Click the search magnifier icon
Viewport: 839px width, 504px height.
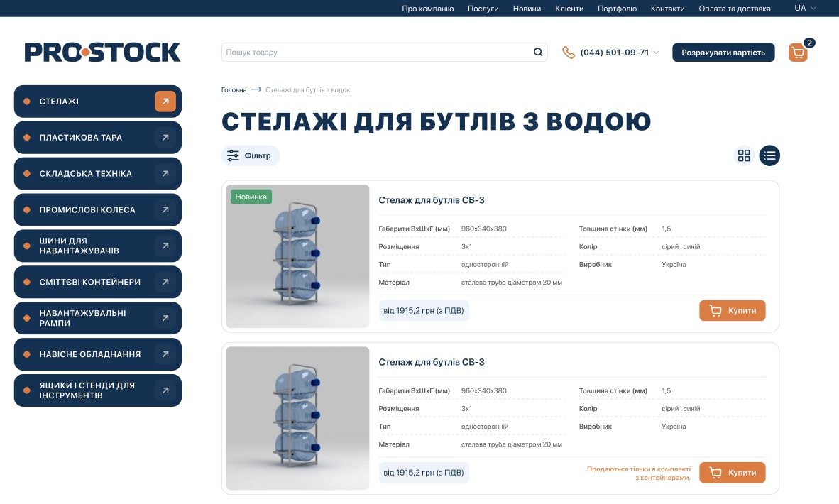click(x=538, y=53)
